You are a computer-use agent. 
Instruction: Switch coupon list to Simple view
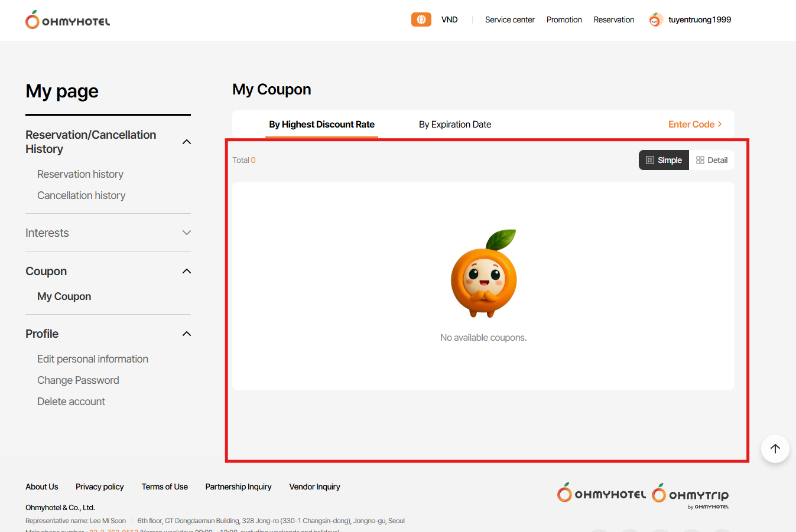pyautogui.click(x=664, y=160)
